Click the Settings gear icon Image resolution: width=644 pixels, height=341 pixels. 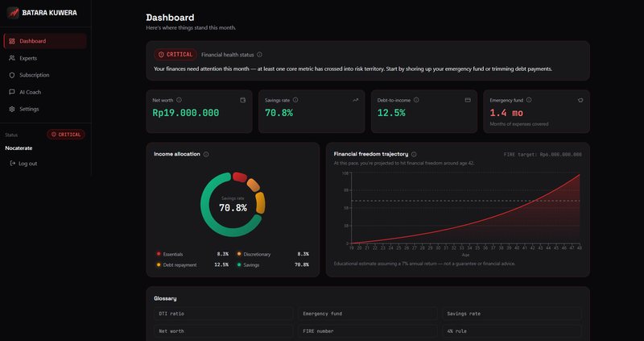12,109
